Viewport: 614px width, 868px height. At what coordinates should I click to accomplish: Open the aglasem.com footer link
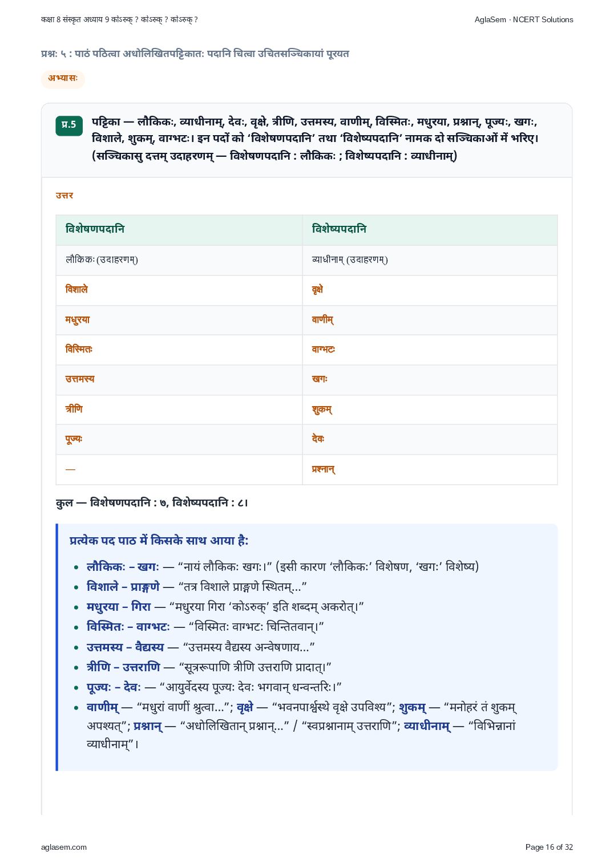pos(64,847)
